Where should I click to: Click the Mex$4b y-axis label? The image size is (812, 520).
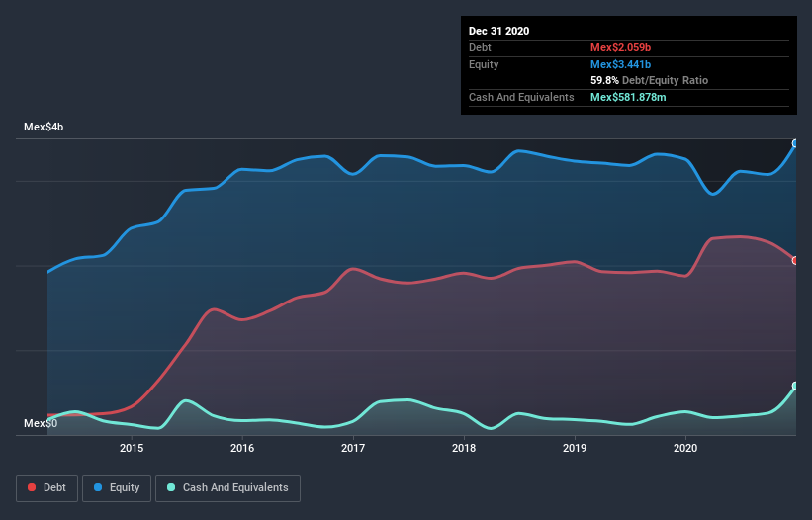(x=44, y=128)
